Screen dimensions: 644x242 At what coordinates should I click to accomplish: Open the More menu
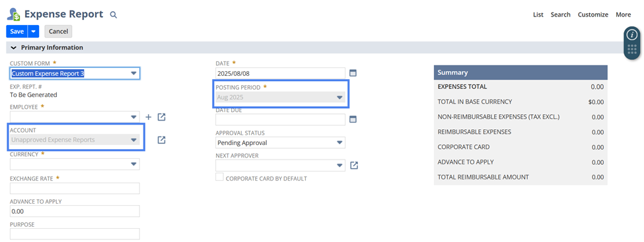coord(623,15)
